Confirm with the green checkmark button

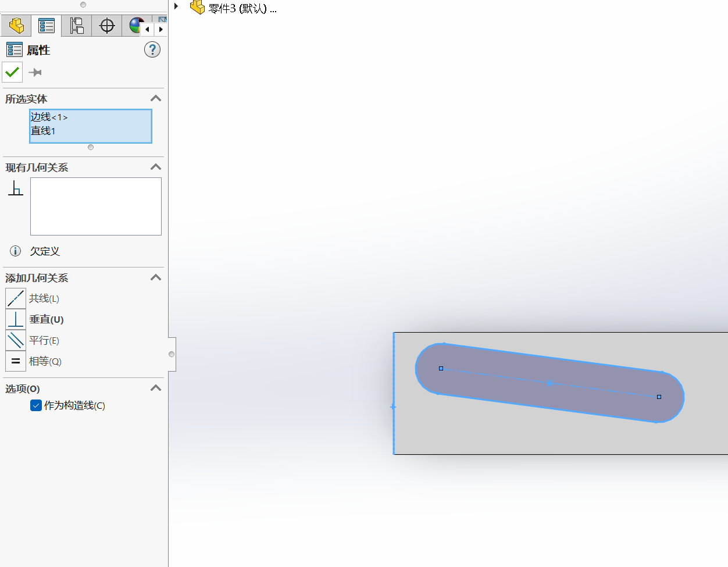coord(12,72)
